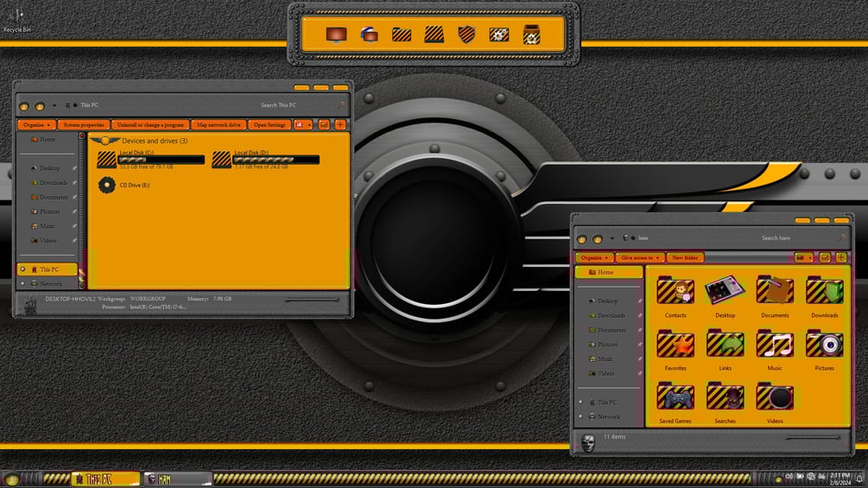Open the Saved Games folder icon

(x=675, y=396)
